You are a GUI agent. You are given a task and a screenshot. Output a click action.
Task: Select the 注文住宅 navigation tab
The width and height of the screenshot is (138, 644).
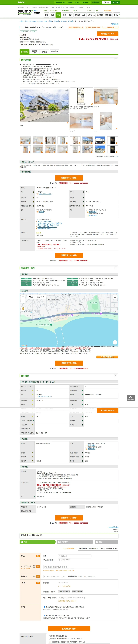coord(77,15)
